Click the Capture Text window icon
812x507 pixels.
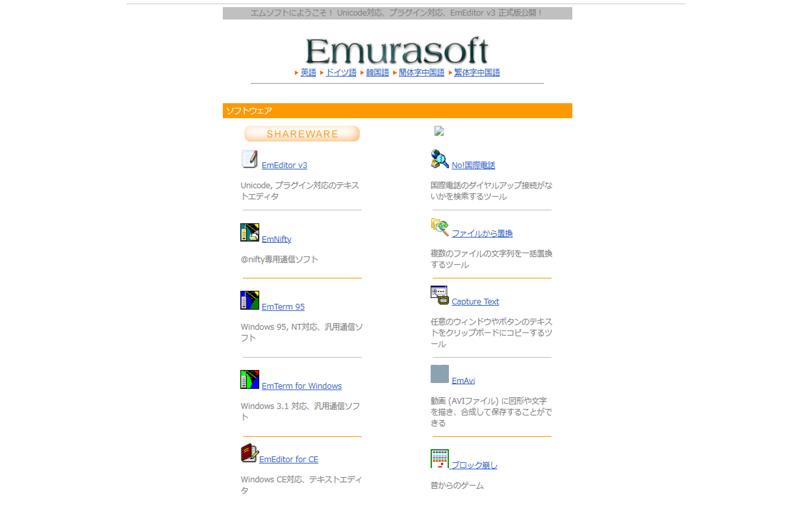440,295
